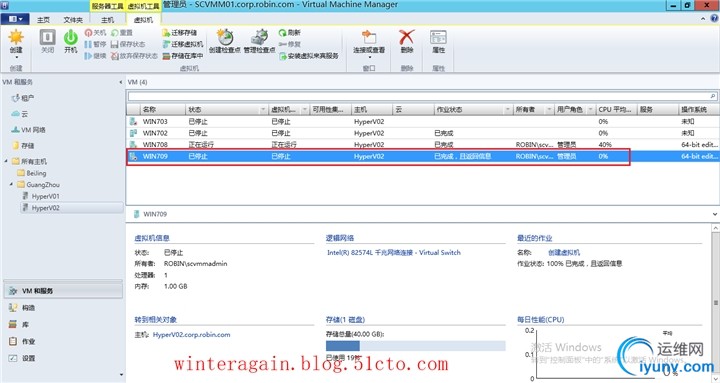Image resolution: width=720 pixels, height=383 pixels.
Task: Open the 状态 column filter dropdown
Action: [x=263, y=110]
